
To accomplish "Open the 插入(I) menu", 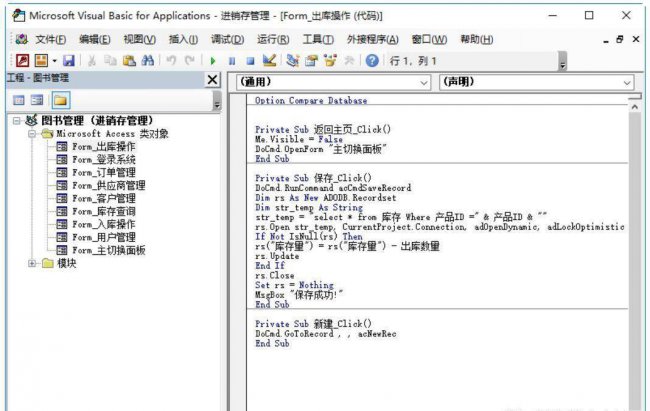I will [x=183, y=39].
